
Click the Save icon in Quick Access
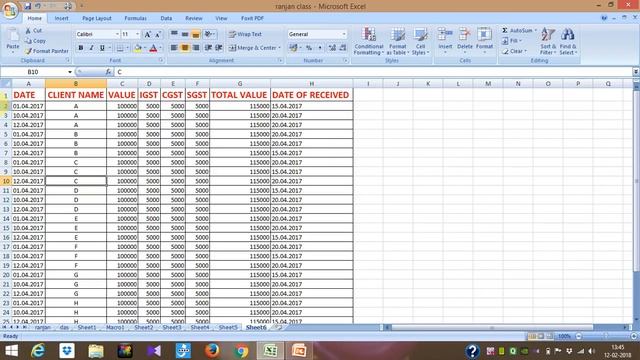click(28, 6)
